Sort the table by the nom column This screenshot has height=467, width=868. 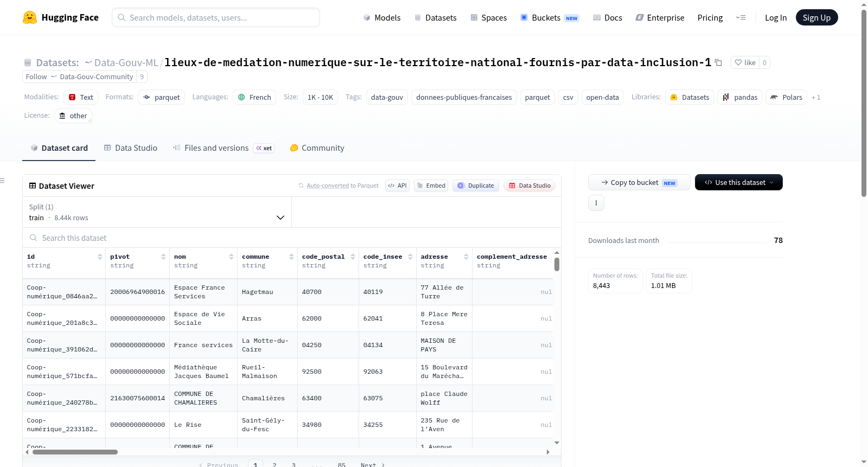(x=231, y=257)
